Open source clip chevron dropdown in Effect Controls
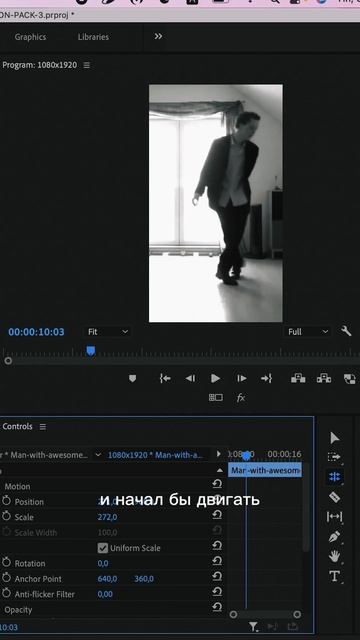The width and height of the screenshot is (360, 640). click(98, 454)
